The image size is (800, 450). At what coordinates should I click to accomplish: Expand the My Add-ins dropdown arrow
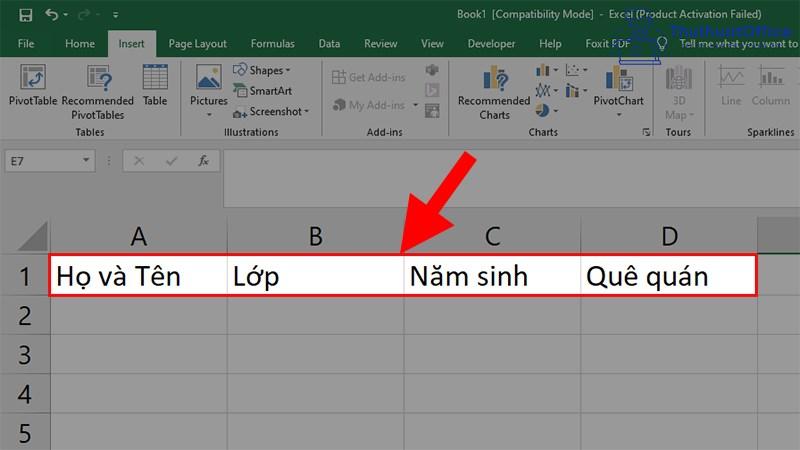(415, 105)
